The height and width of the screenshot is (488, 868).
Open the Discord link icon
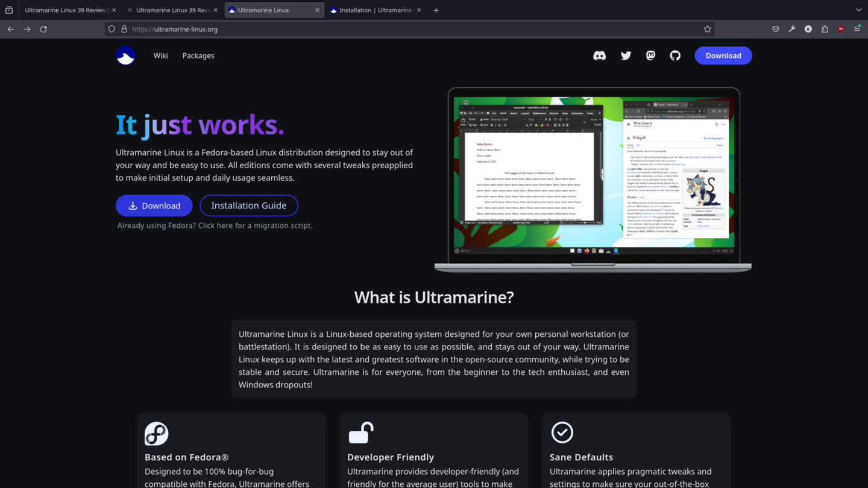pos(599,55)
